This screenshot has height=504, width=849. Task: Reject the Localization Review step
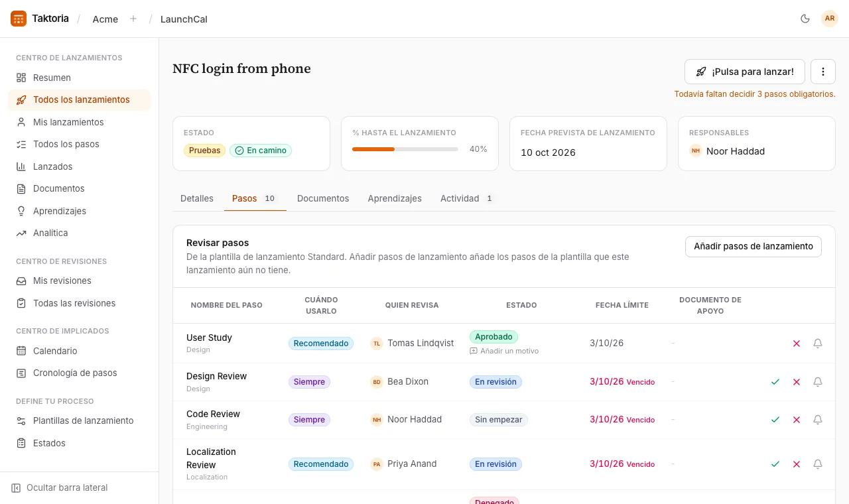click(x=797, y=464)
